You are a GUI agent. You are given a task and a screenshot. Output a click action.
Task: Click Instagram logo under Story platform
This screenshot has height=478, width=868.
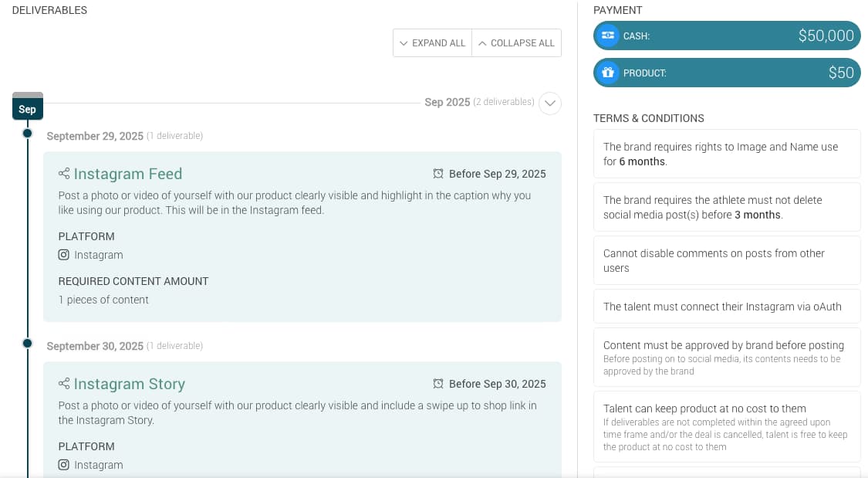pyautogui.click(x=64, y=465)
